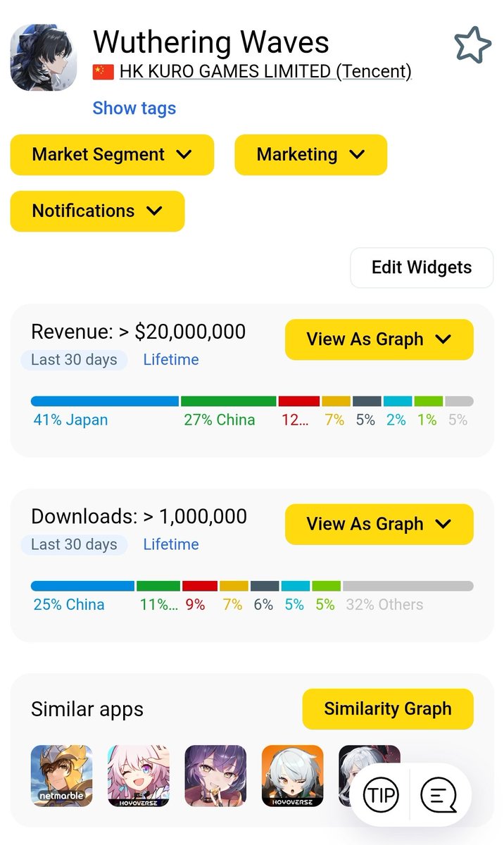This screenshot has width=504, height=845.
Task: Open the Similarity Graph
Action: 388,709
